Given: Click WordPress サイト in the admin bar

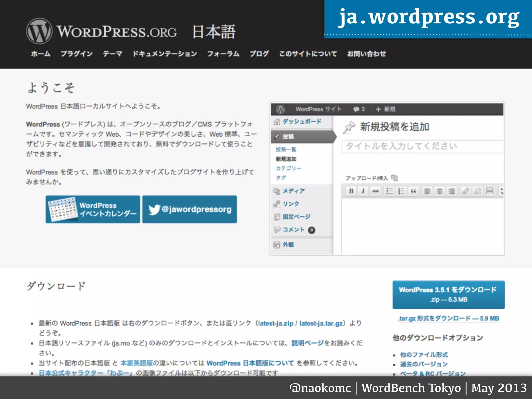Looking at the screenshot, I should click(x=318, y=109).
